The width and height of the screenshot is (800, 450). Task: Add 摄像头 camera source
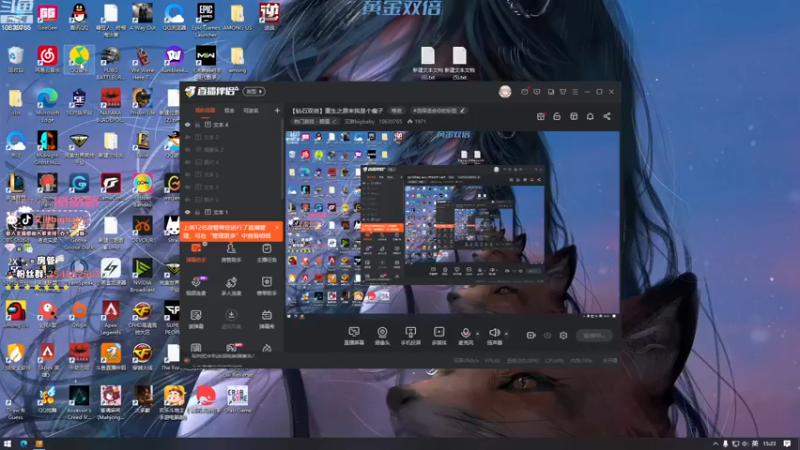[382, 336]
